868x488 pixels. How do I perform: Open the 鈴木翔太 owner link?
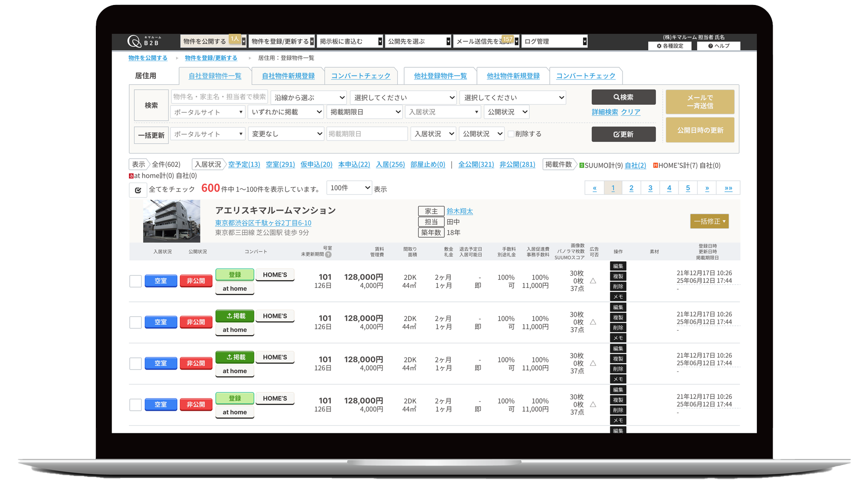tap(459, 211)
